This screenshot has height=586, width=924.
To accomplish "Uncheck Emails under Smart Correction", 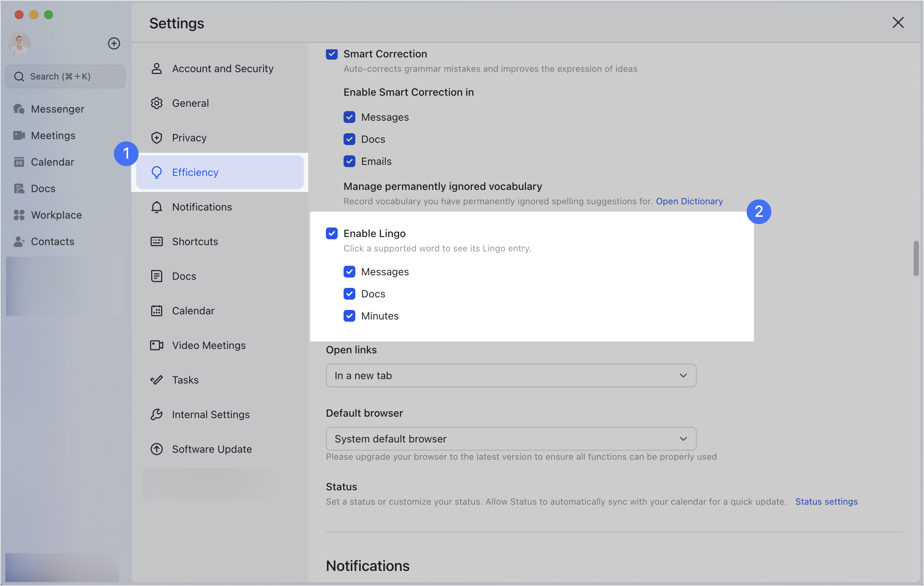I will pyautogui.click(x=349, y=161).
